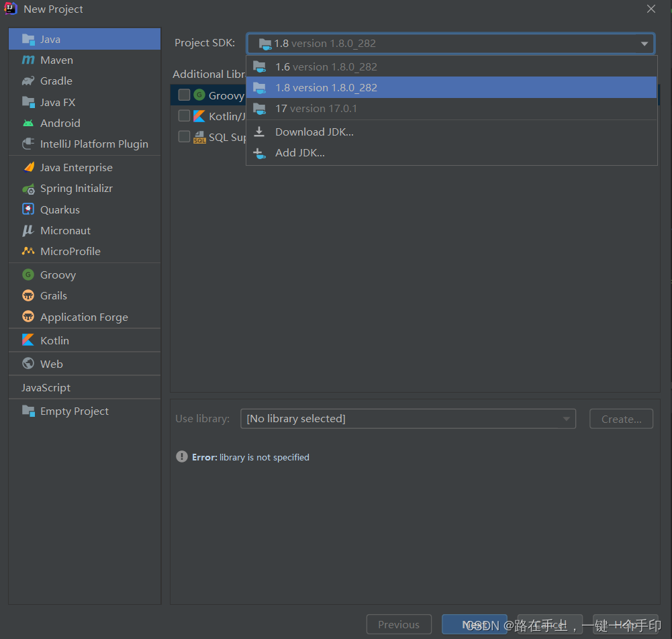The image size is (672, 639).
Task: Select Maven project type
Action: point(85,60)
